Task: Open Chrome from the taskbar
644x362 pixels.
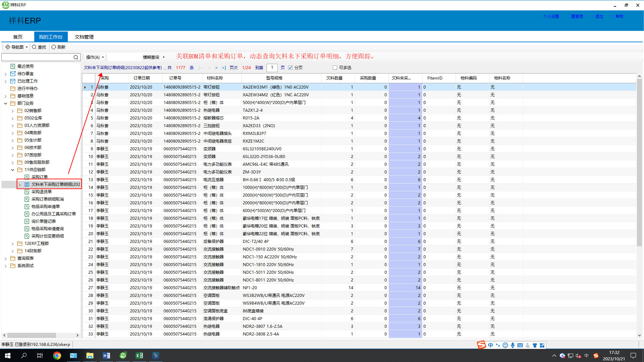Action: [x=57, y=355]
